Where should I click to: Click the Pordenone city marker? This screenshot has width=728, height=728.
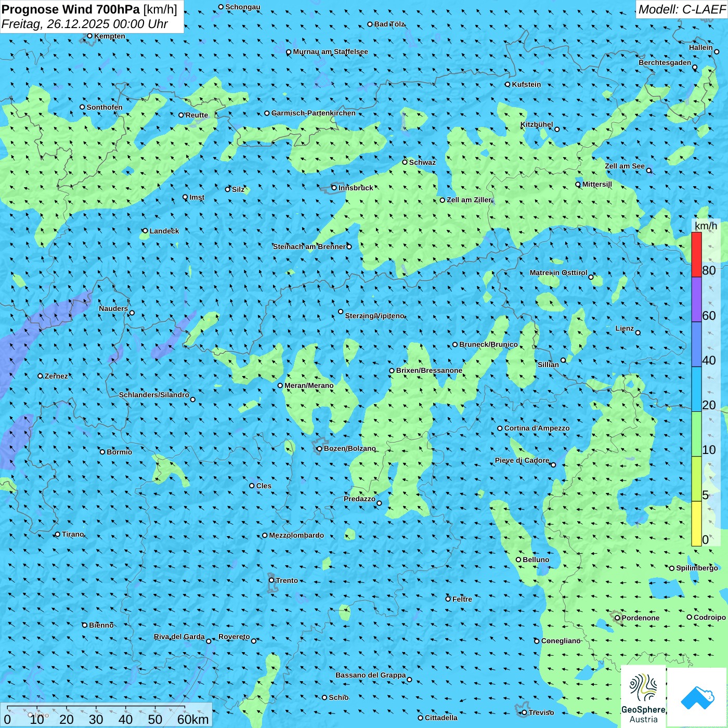[x=617, y=618]
